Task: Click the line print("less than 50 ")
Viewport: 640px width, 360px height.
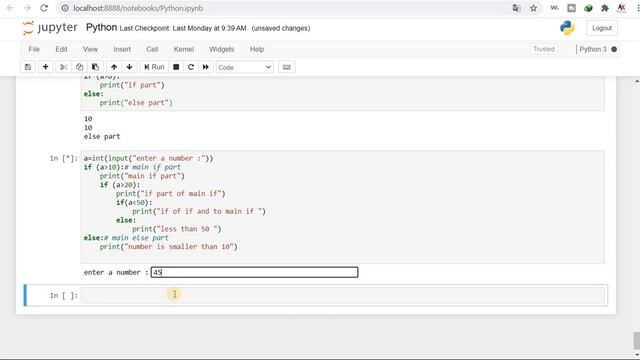Action: click(176, 229)
